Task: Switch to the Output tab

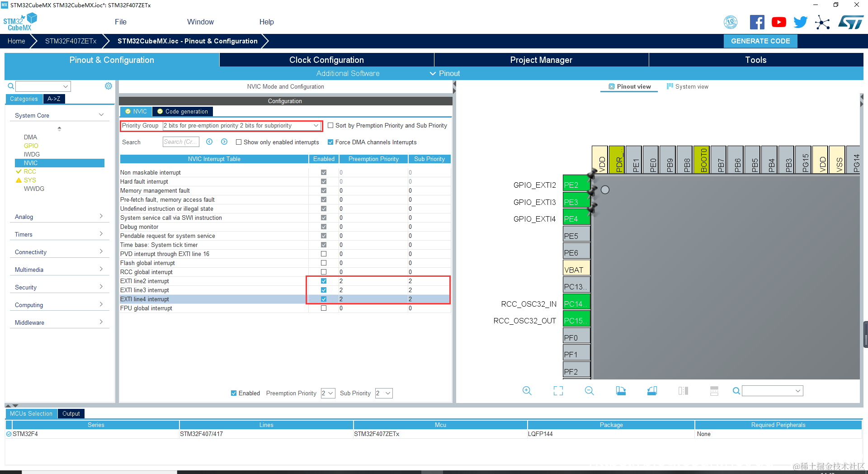Action: [x=71, y=413]
